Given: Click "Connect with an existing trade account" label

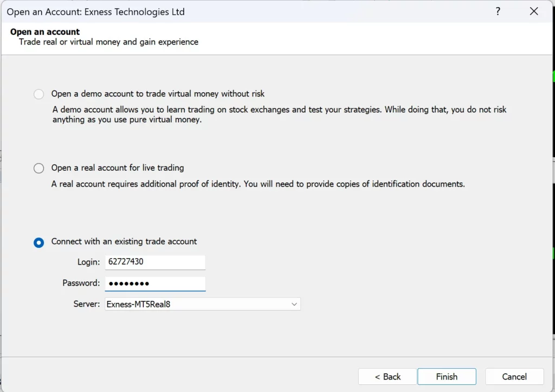Looking at the screenshot, I should [124, 242].
